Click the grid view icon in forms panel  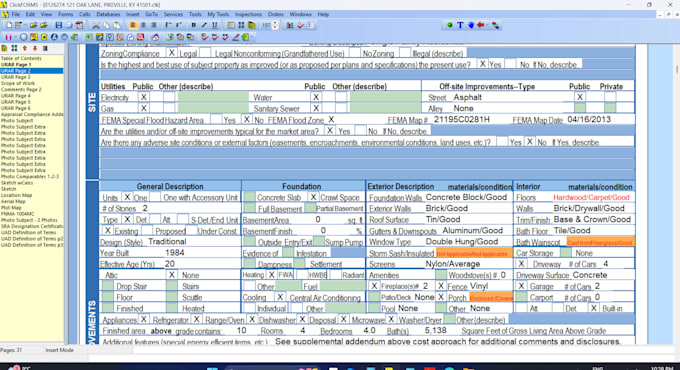(x=14, y=48)
